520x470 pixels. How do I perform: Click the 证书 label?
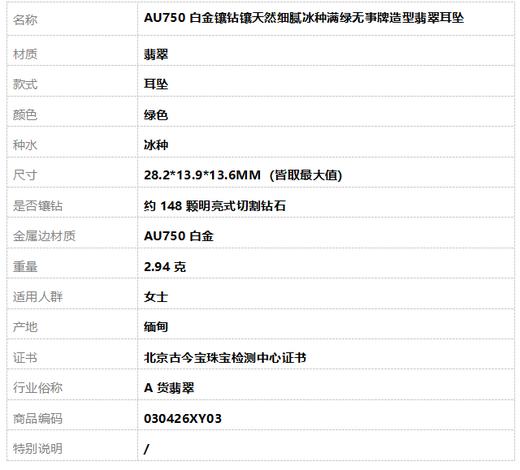(x=25, y=358)
